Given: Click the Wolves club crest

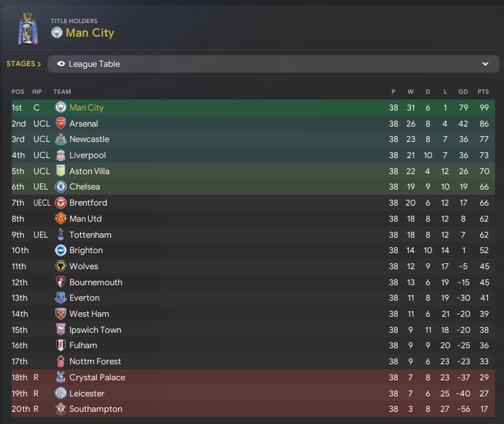Looking at the screenshot, I should point(60,267).
